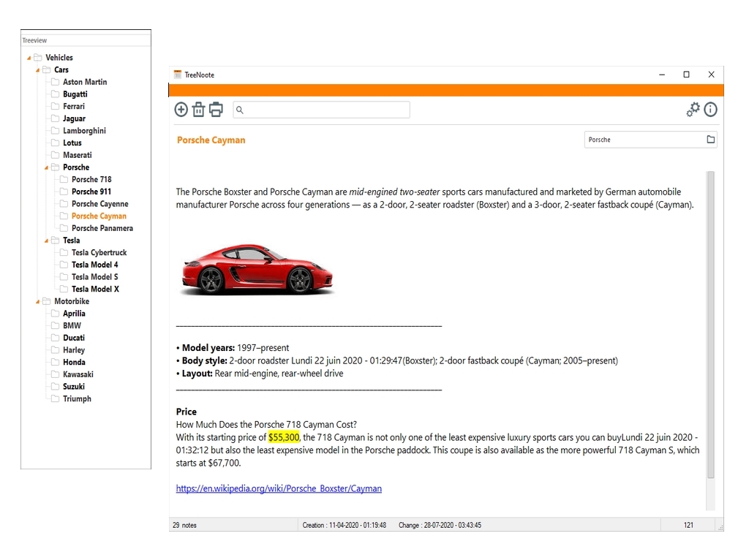Screen dimensions: 749x560
Task: Open the Porsche 911 note
Action: tap(91, 192)
